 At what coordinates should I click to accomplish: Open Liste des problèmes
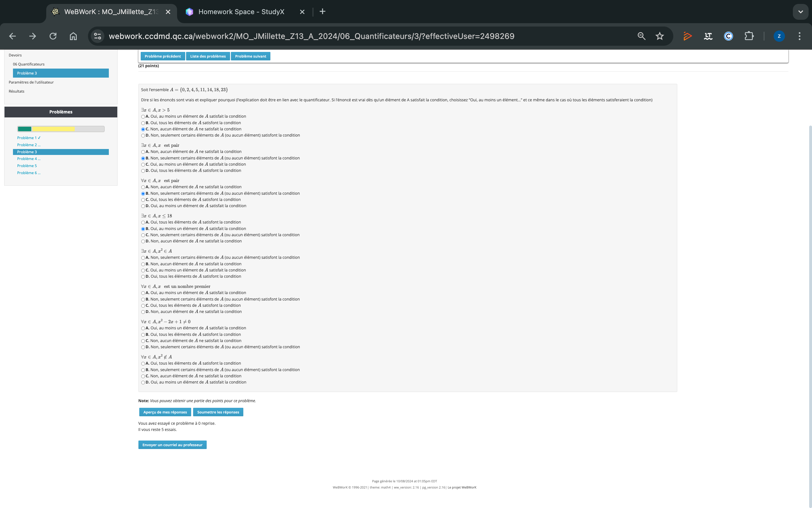pyautogui.click(x=208, y=56)
